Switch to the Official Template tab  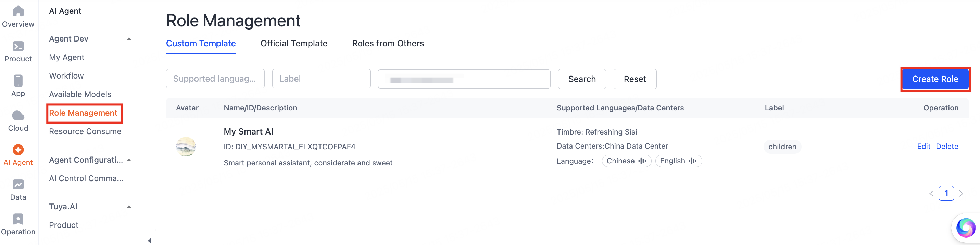pyautogui.click(x=294, y=44)
